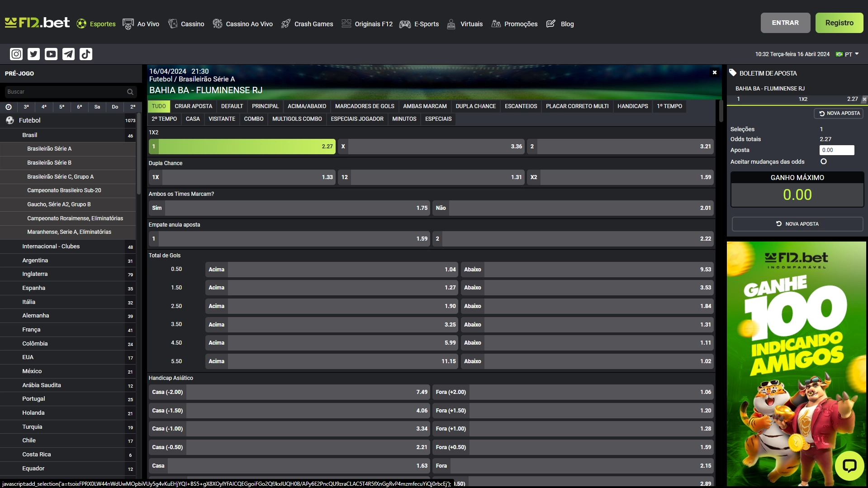Screen dimensions: 868x488
Task: Click the search magnifier icon
Action: coord(130,92)
